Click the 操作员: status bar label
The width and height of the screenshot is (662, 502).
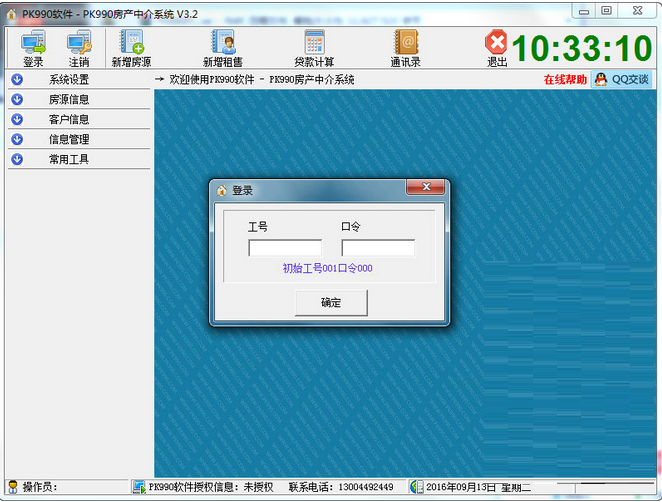[x=40, y=487]
